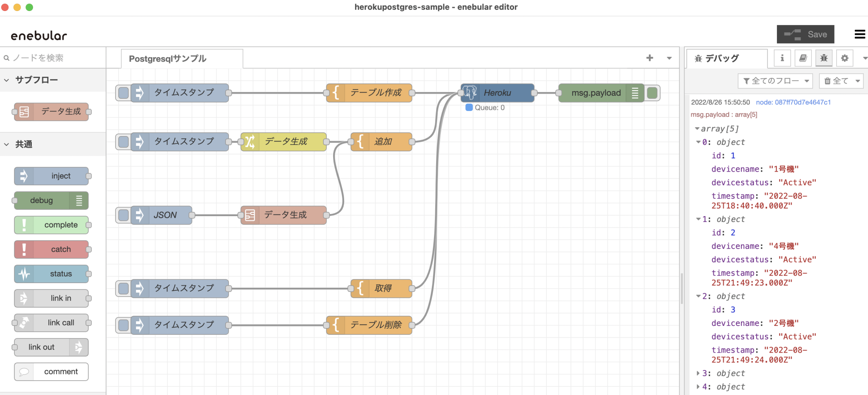Expand object 3 in the debug output

[x=698, y=373]
